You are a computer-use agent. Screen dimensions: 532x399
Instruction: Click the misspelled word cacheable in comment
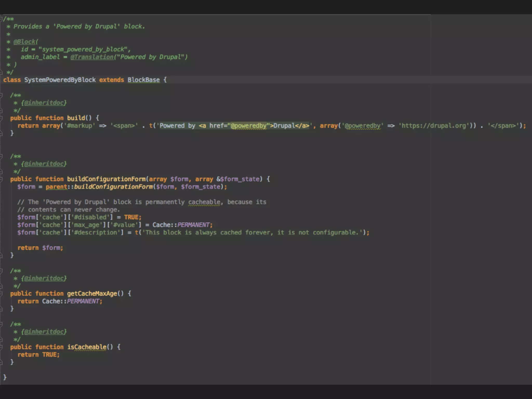204,202
